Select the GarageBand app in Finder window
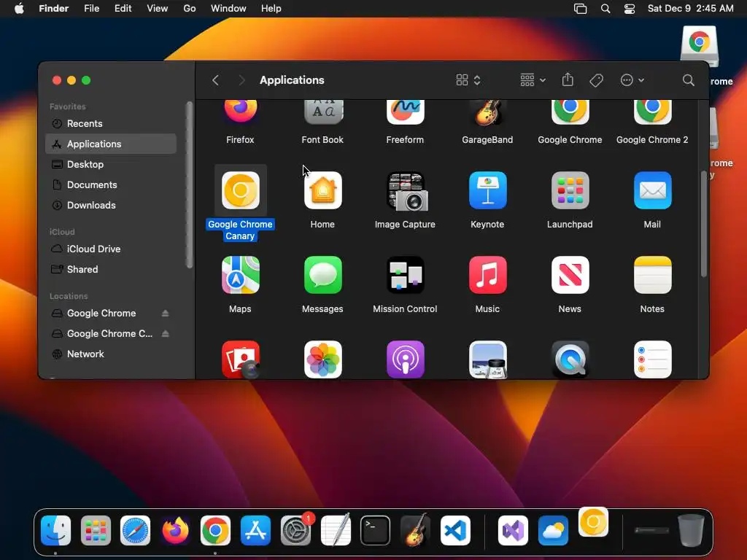The height and width of the screenshot is (560, 747). (x=487, y=112)
